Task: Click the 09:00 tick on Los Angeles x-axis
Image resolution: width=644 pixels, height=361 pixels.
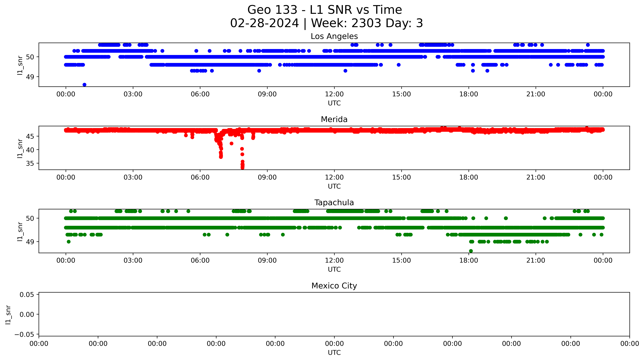Action: (267, 94)
